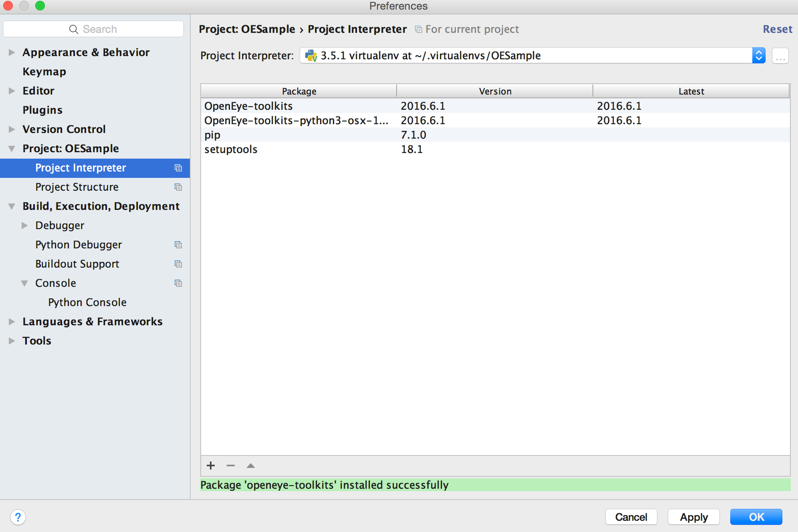798x532 pixels.
Task: Add a new package with the plus icon
Action: (210, 465)
